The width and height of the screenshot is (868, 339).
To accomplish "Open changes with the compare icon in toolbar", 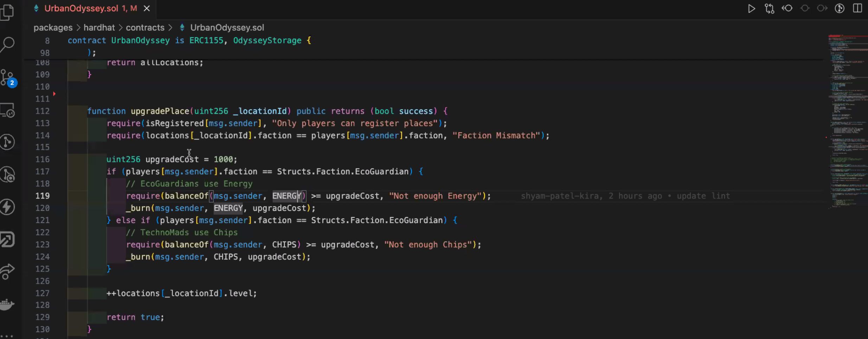I will pyautogui.click(x=769, y=8).
